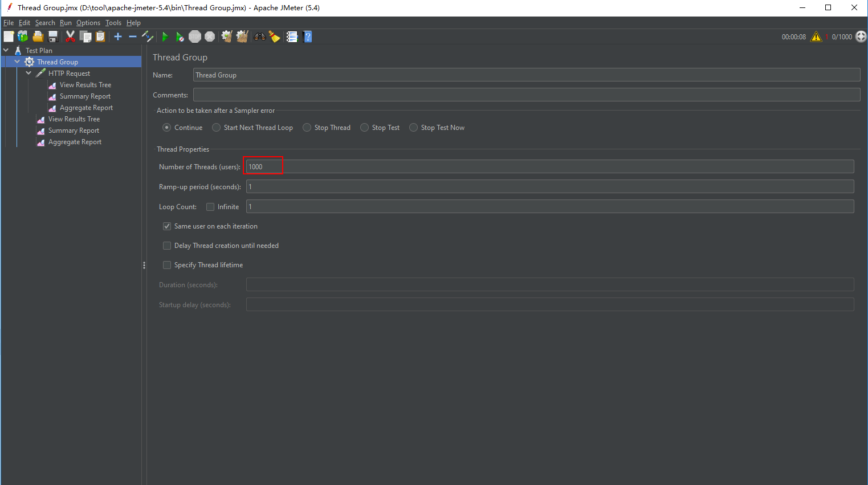Open the Function Helper list icon
This screenshot has height=485, width=868.
click(x=292, y=36)
